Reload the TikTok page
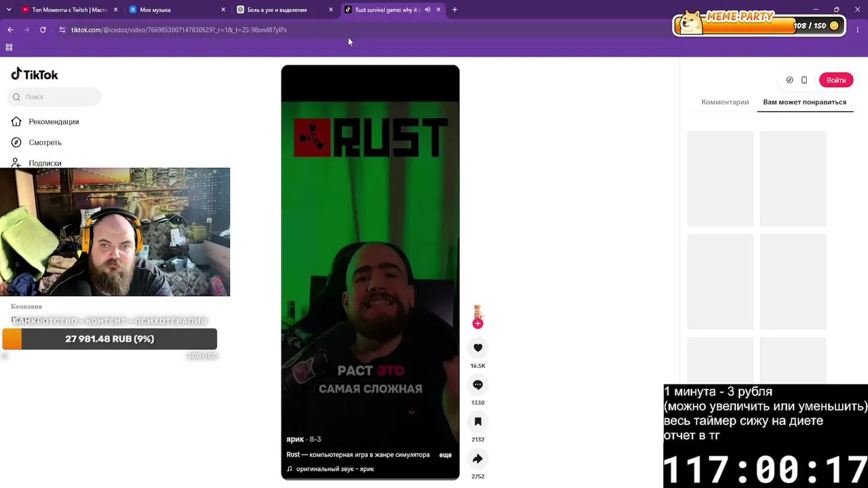This screenshot has height=488, width=868. click(43, 30)
